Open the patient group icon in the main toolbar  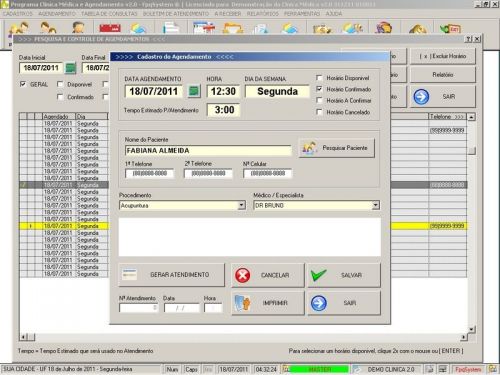pyautogui.click(x=19, y=28)
